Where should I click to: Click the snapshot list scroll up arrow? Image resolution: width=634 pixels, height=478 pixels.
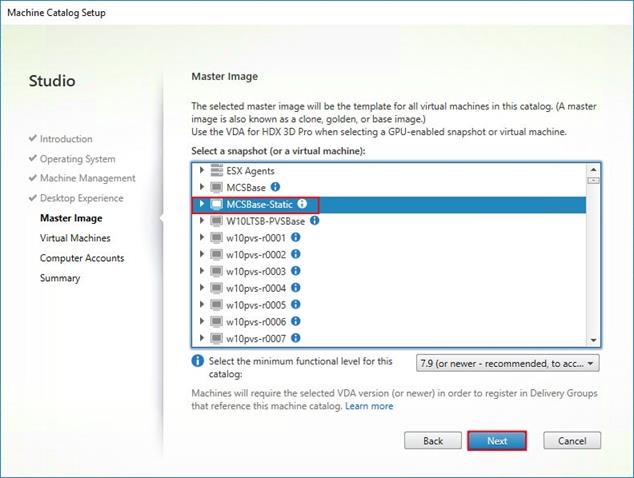pos(593,169)
